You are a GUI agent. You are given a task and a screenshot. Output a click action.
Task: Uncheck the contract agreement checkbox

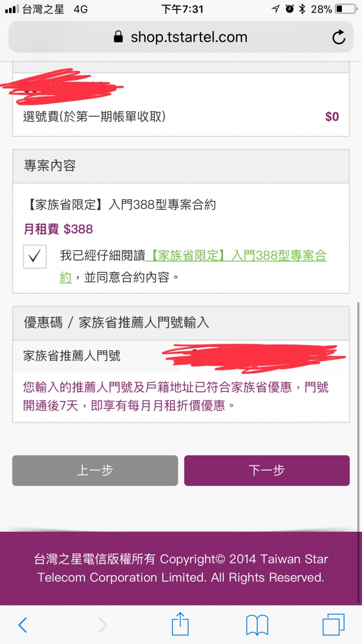tap(35, 257)
